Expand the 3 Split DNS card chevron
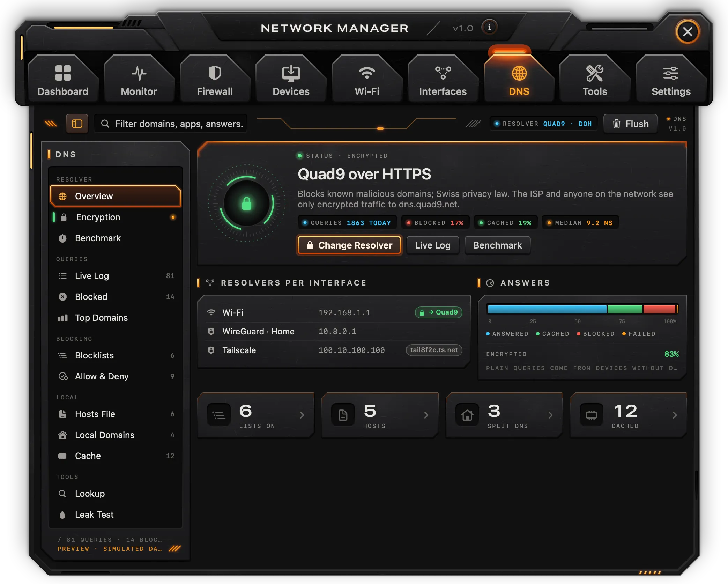 coord(551,415)
